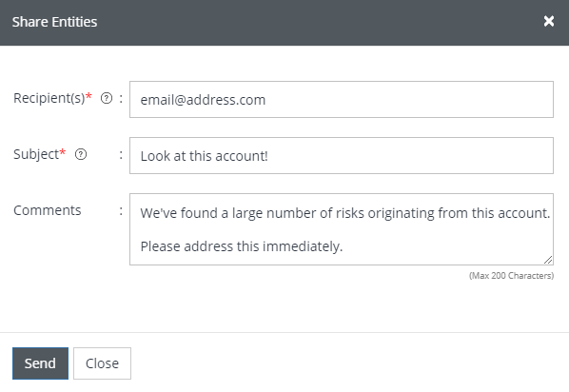This screenshot has height=392, width=569.
Task: Click the Comments field label
Action: (48, 210)
